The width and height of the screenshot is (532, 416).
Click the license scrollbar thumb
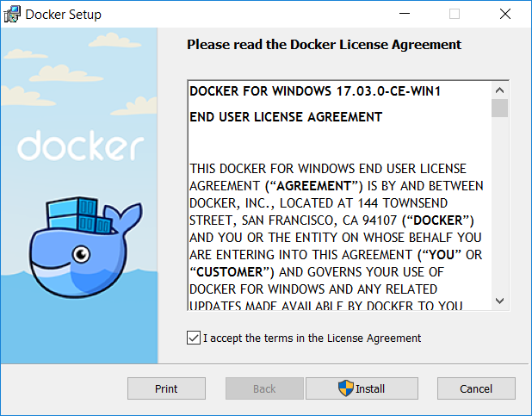(x=499, y=108)
